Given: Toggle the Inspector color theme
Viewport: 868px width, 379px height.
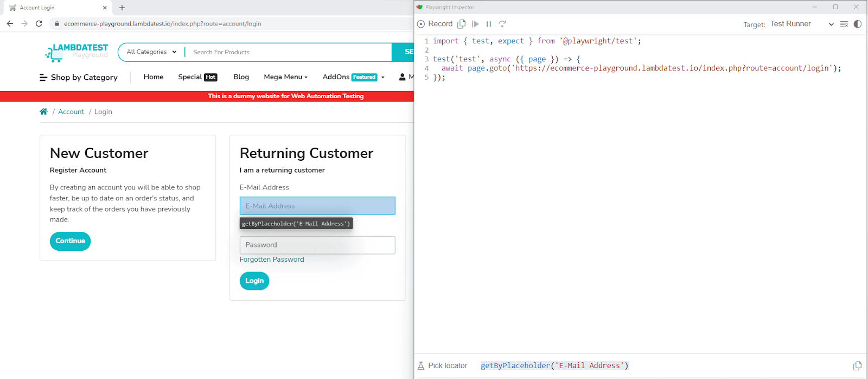Looking at the screenshot, I should pos(857,24).
